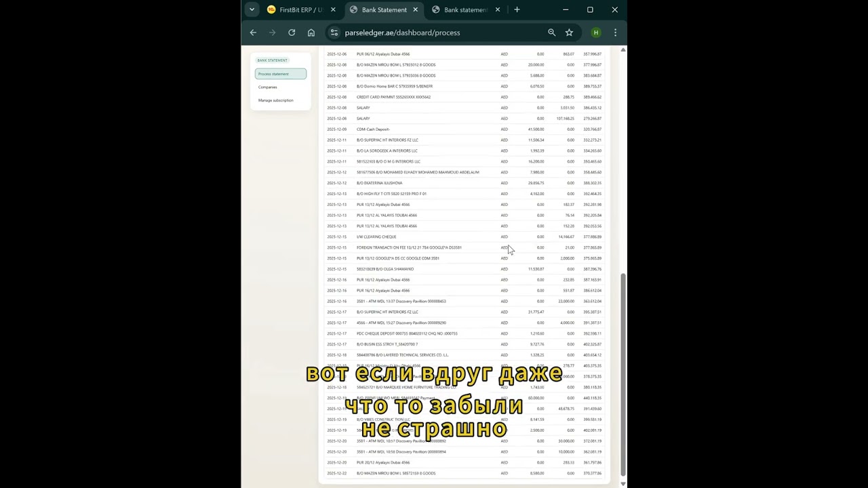This screenshot has width=868, height=488.
Task: Click the PUR 20/12 Alyalayis Dubai description
Action: point(383,462)
